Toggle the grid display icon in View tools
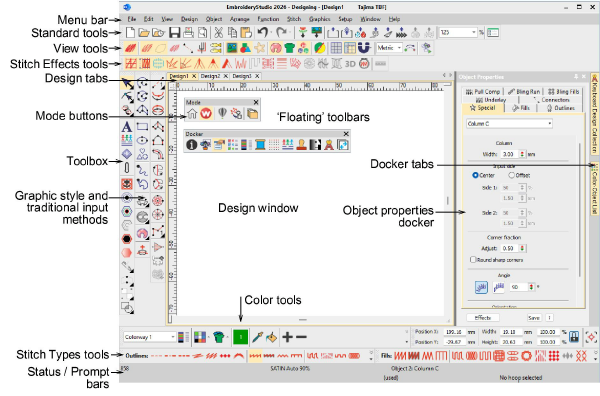Screen dimensions: 600x396 tap(336, 48)
